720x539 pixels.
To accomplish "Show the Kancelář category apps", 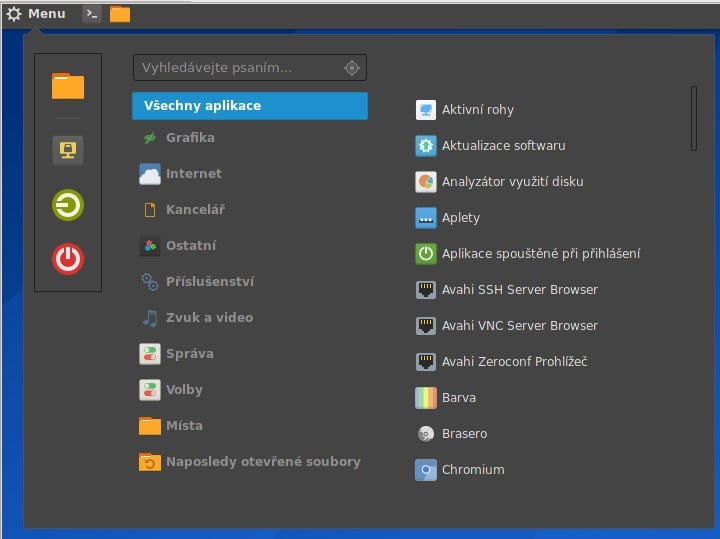I will [x=195, y=210].
